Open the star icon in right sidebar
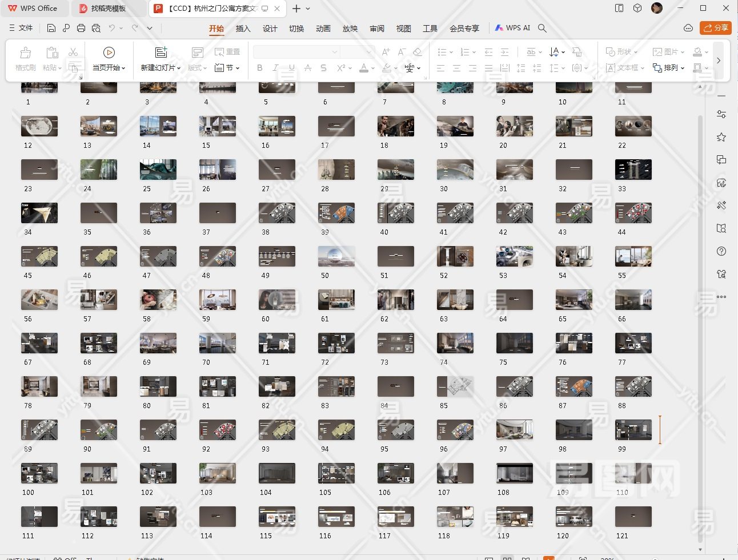The image size is (738, 560). coord(721,137)
